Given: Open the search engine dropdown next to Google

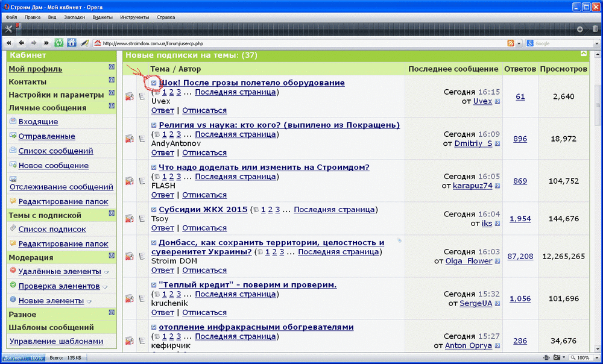Looking at the screenshot, I should [596, 43].
